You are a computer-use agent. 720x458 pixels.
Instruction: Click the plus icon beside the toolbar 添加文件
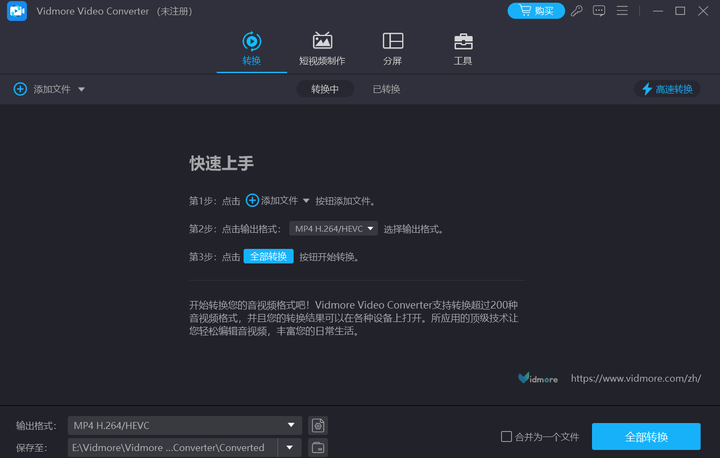point(20,89)
